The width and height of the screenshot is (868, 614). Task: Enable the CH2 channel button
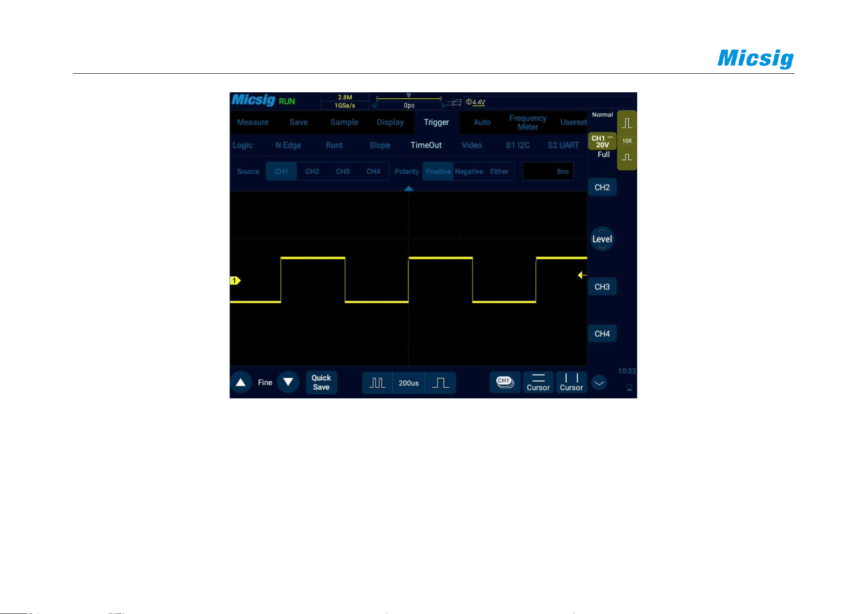602,187
